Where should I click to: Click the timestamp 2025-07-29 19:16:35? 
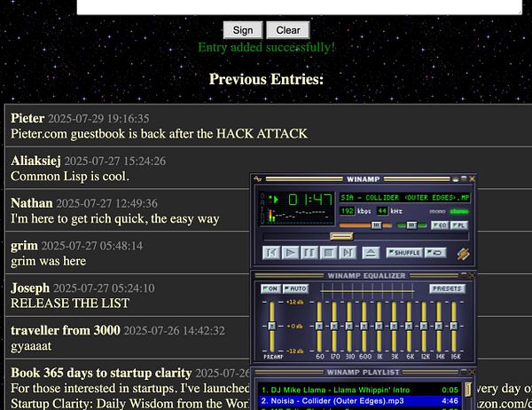98,119
